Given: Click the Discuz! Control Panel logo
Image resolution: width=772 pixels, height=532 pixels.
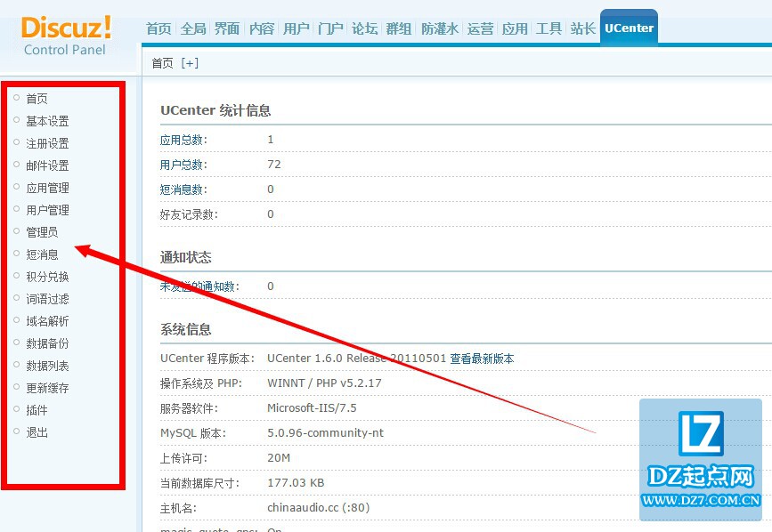Looking at the screenshot, I should pos(67,36).
